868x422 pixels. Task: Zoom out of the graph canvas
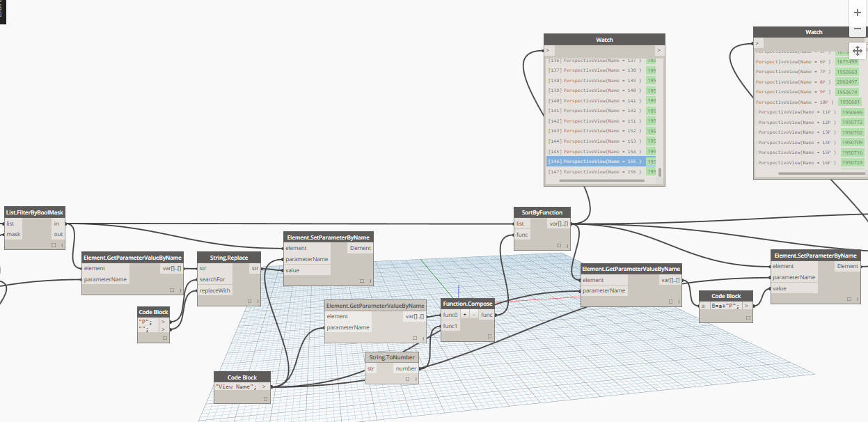pos(857,29)
